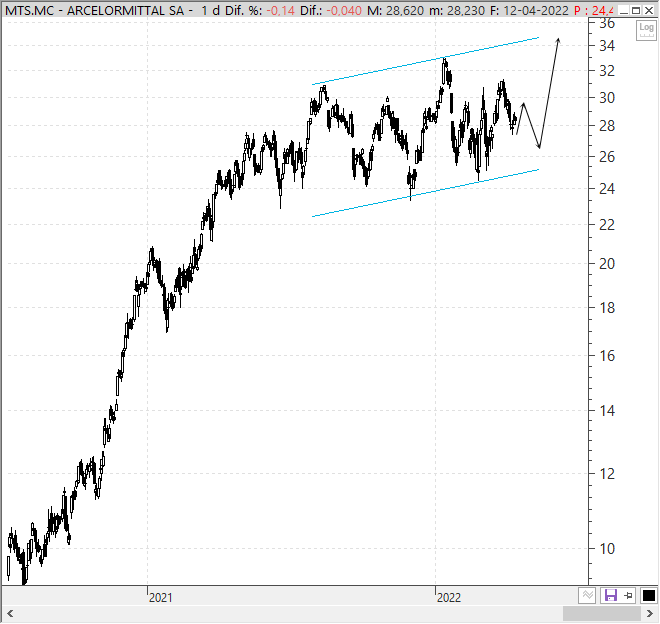Click the 12 price axis label
The image size is (660, 624).
[607, 474]
